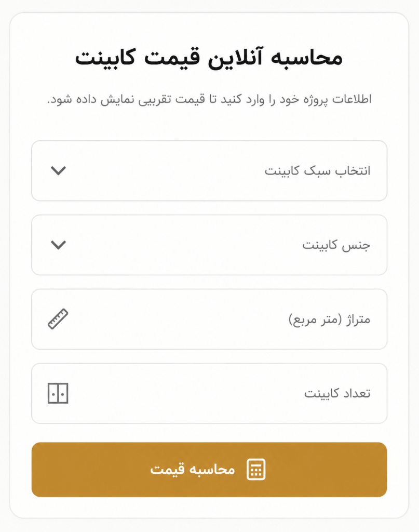Click the تعداد کابینت placeholder text
The height and width of the screenshot is (532, 419).
(337, 394)
